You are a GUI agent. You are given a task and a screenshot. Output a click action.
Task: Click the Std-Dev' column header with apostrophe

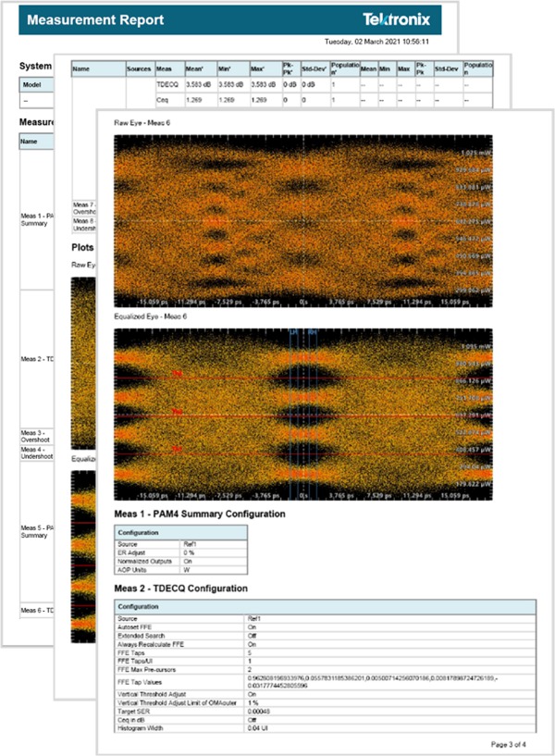pos(314,69)
